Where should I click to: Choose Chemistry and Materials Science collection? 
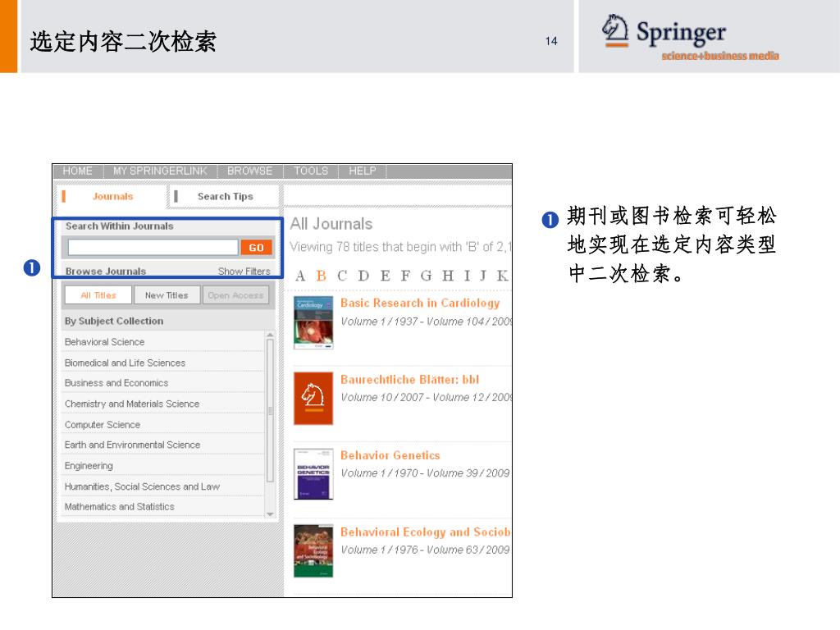(132, 404)
